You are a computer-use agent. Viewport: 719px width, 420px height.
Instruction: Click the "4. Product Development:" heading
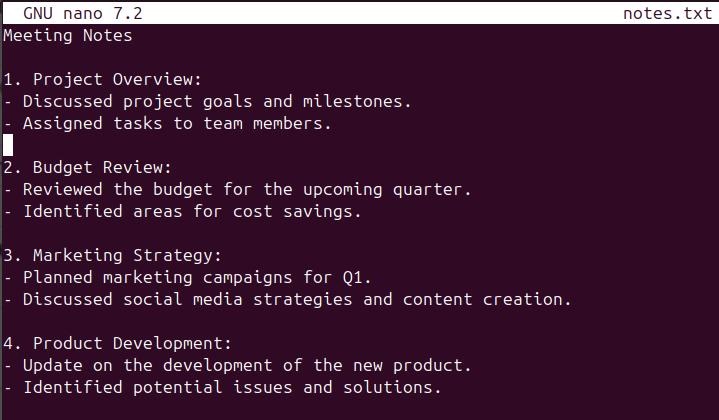coord(117,343)
